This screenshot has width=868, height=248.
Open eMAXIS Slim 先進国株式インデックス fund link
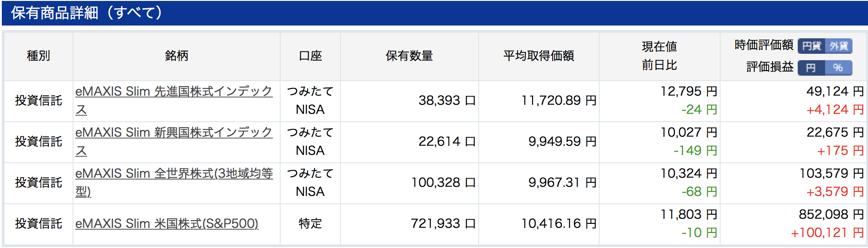[x=174, y=100]
